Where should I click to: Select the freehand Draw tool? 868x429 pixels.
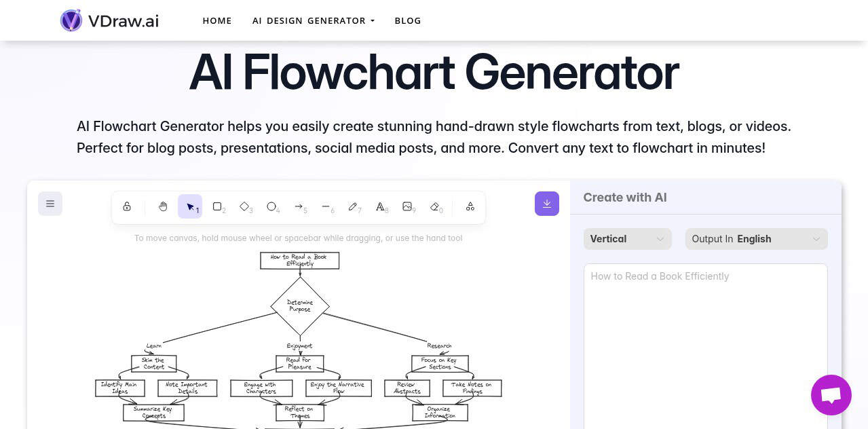tap(353, 206)
